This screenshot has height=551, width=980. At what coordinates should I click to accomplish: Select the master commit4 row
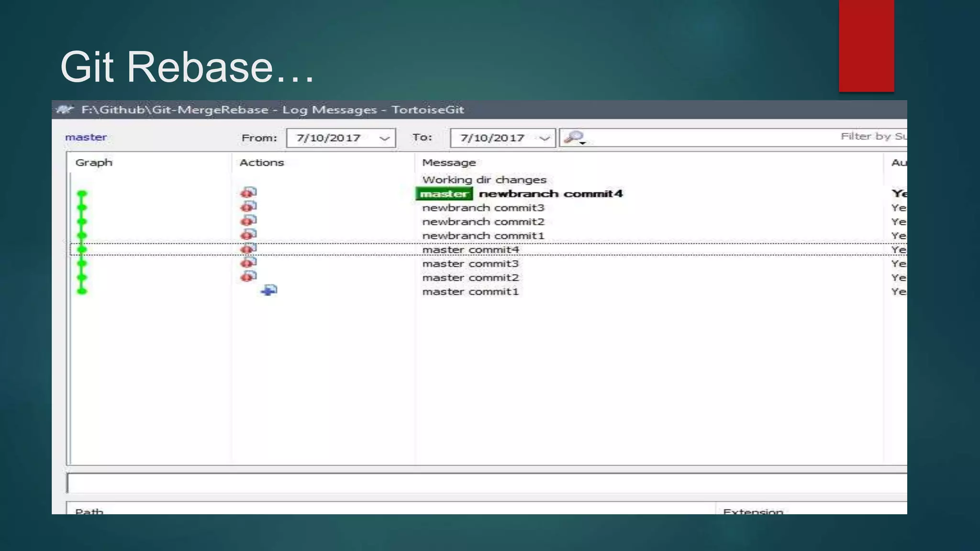coord(488,249)
